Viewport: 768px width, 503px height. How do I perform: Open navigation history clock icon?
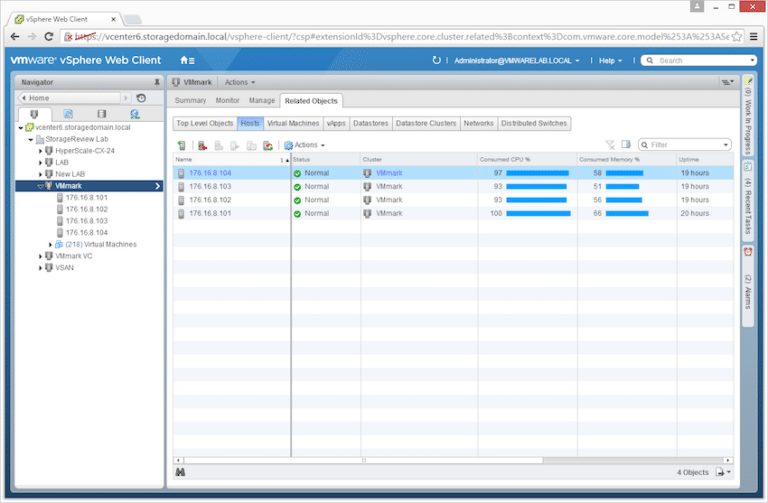(141, 98)
